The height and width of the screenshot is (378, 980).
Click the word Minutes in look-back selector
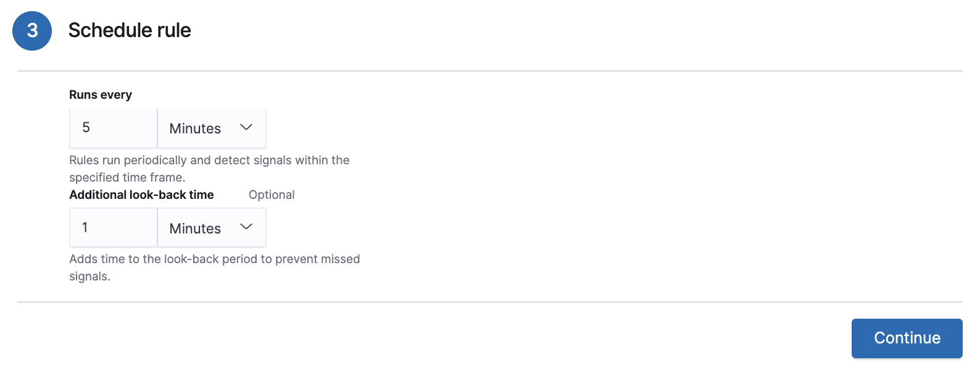click(x=195, y=229)
